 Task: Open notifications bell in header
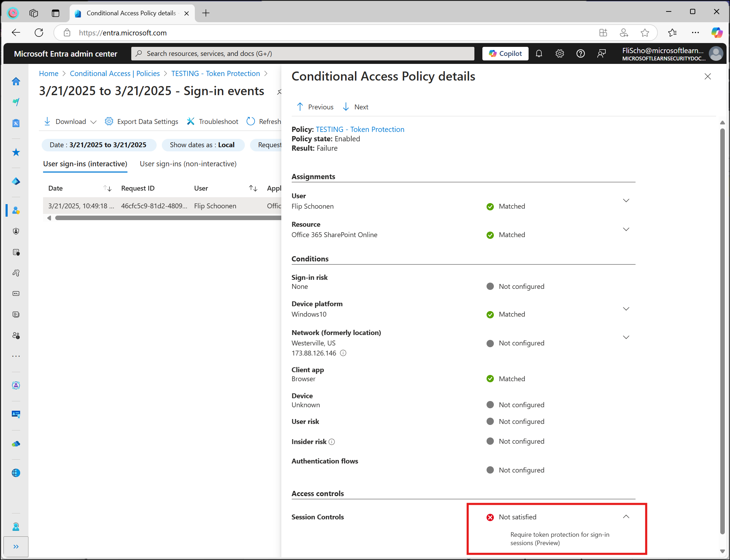tap(539, 53)
